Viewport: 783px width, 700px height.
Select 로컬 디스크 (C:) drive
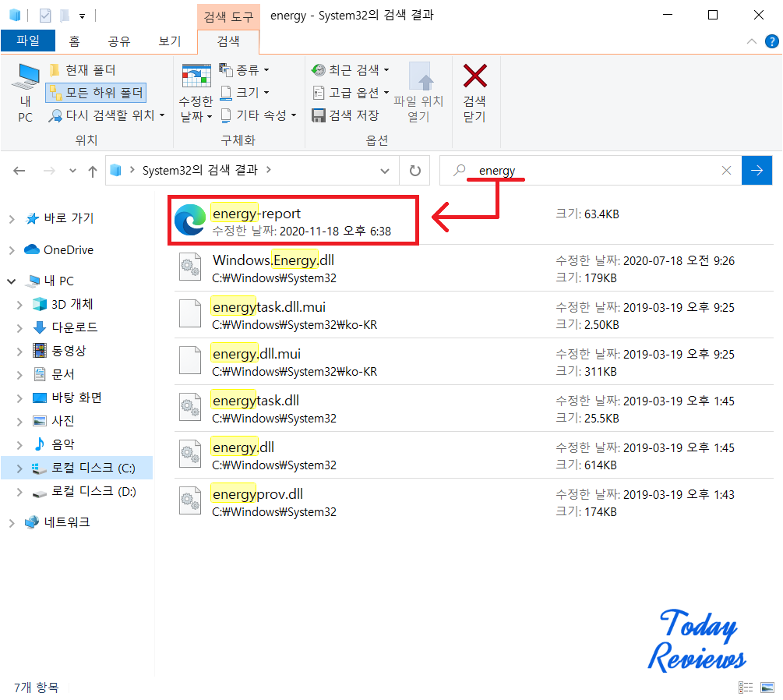click(x=93, y=468)
